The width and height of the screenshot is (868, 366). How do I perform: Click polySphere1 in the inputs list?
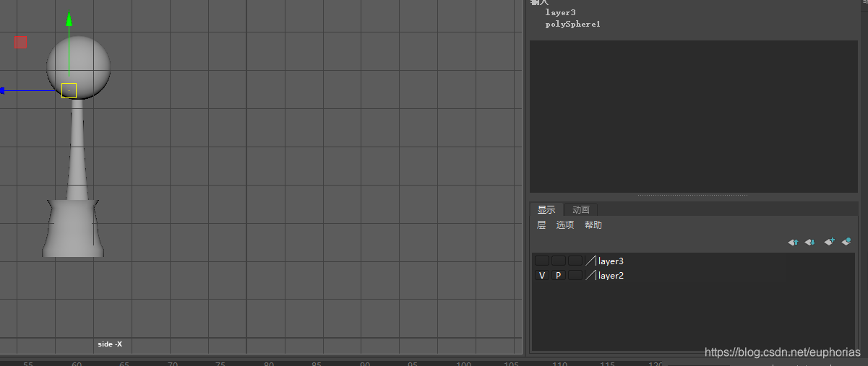tap(572, 24)
